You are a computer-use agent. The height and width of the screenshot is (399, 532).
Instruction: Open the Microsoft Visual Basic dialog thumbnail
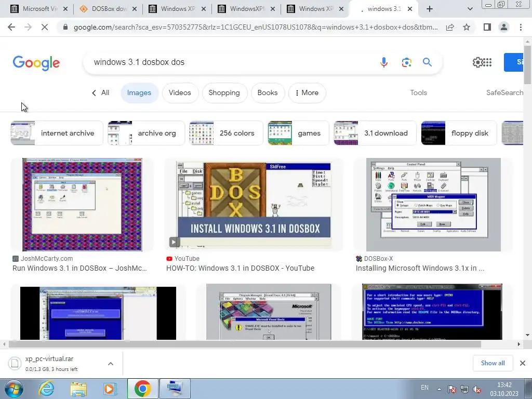click(269, 312)
